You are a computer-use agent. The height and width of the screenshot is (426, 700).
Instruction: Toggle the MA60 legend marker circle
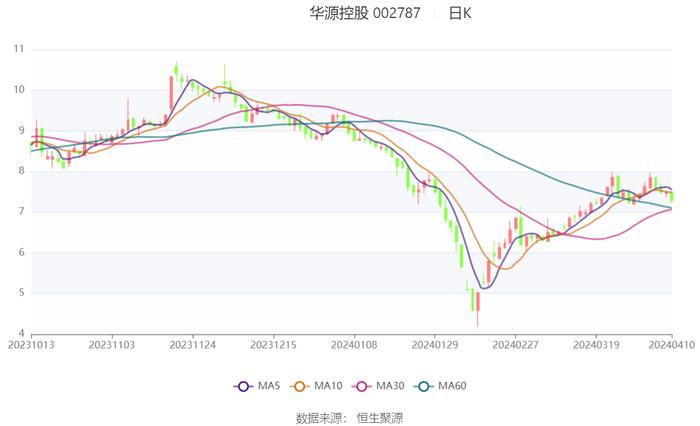point(424,386)
